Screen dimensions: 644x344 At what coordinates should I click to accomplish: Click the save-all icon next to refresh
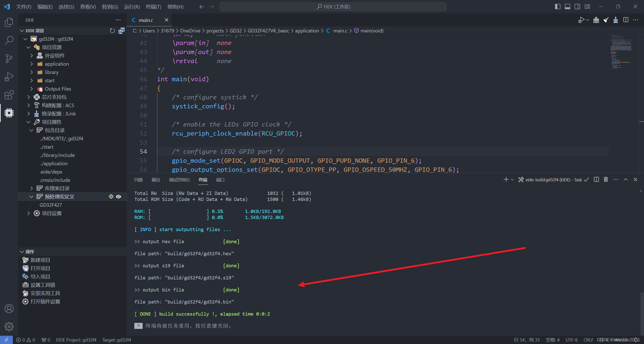coord(122,31)
